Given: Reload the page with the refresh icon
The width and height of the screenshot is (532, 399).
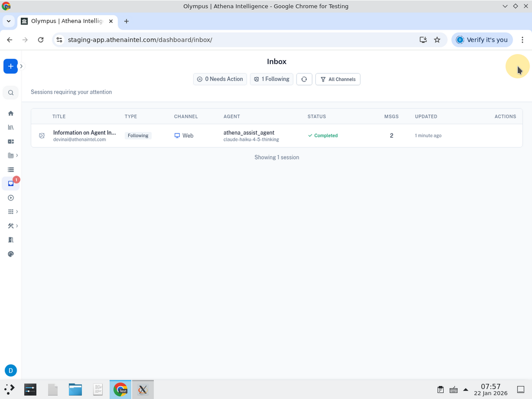Looking at the screenshot, I should (x=41, y=39).
